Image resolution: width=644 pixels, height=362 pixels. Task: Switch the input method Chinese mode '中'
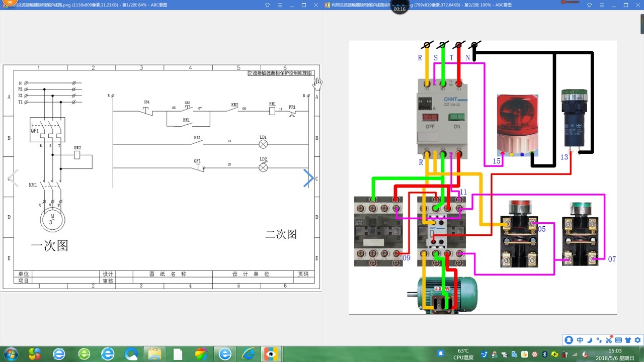[580, 340]
